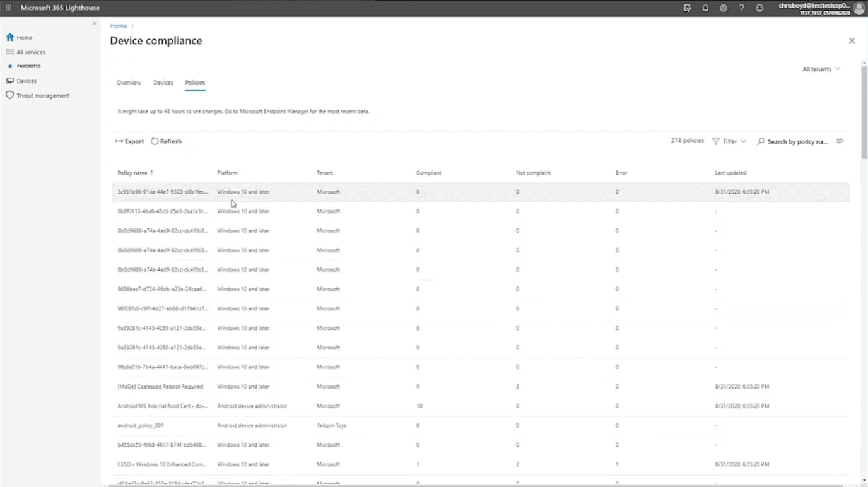Open the settings gear in the header
This screenshot has height=487, width=868.
[x=724, y=8]
